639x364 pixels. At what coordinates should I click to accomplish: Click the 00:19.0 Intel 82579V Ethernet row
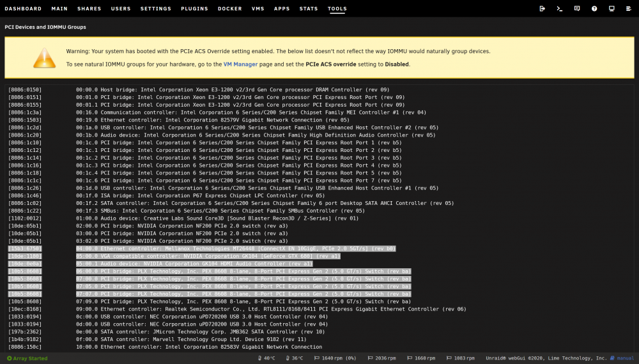pyautogui.click(x=179, y=120)
